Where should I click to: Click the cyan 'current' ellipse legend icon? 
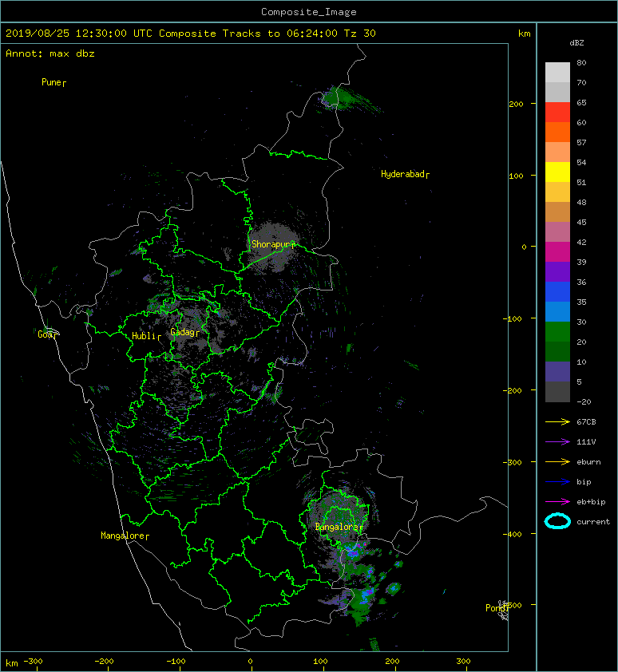pyautogui.click(x=557, y=521)
